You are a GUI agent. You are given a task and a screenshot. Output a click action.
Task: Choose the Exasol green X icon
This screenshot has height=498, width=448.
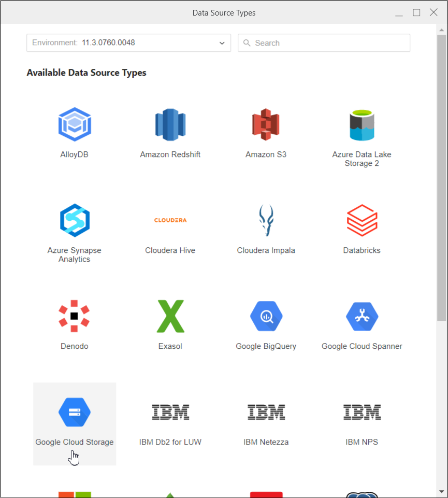[170, 316]
